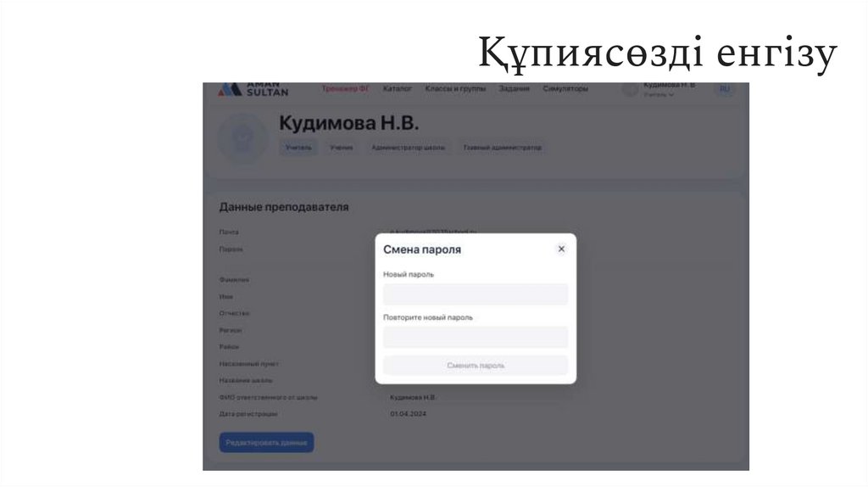Select the Администратор школы role tab
The image size is (868, 487).
[408, 148]
